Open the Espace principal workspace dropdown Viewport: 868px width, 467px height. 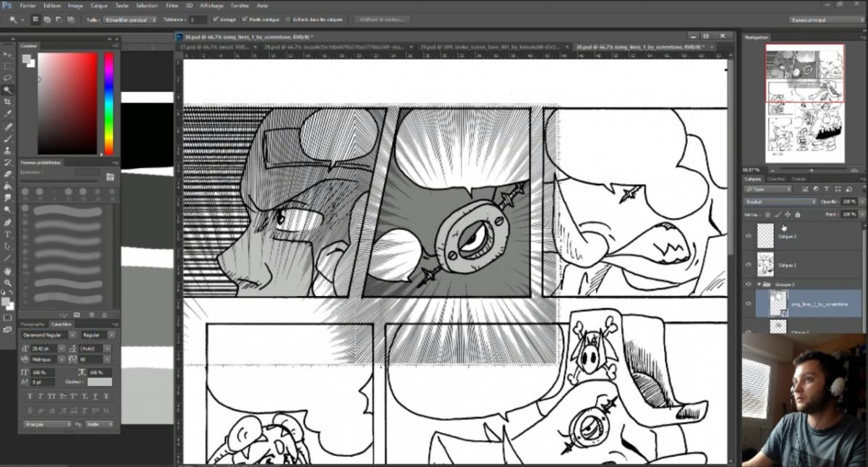tap(826, 20)
